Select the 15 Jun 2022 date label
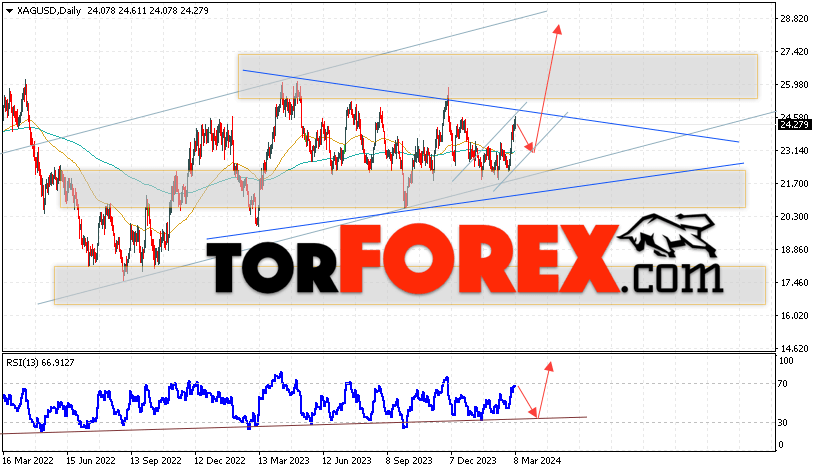This screenshot has width=816, height=472. coord(91,461)
